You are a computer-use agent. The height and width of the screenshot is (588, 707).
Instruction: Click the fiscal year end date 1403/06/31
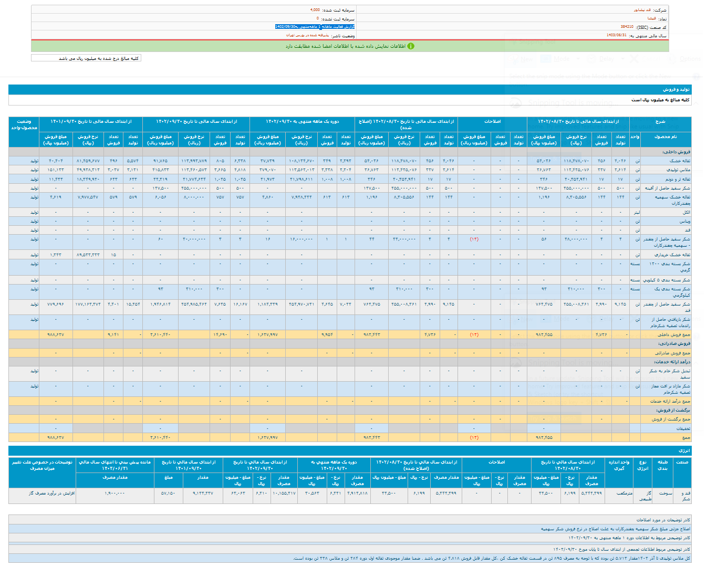point(616,35)
